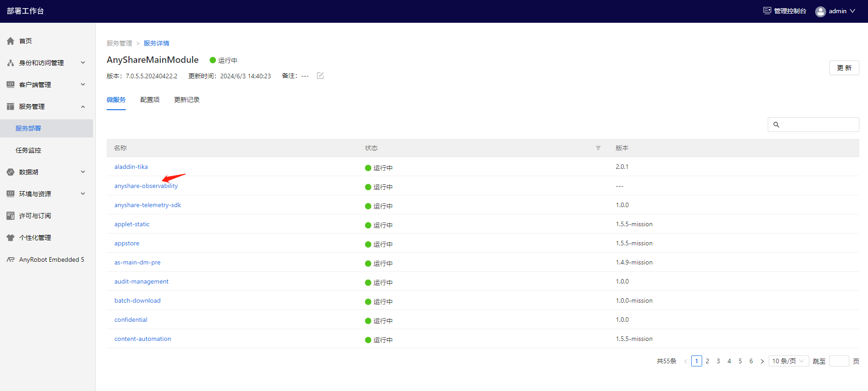
Task: Expand the 环境与资源 menu chevron
Action: (x=83, y=194)
